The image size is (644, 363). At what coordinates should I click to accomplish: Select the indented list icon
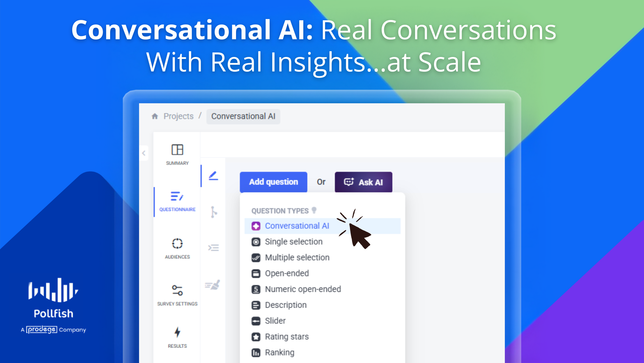coord(213,247)
